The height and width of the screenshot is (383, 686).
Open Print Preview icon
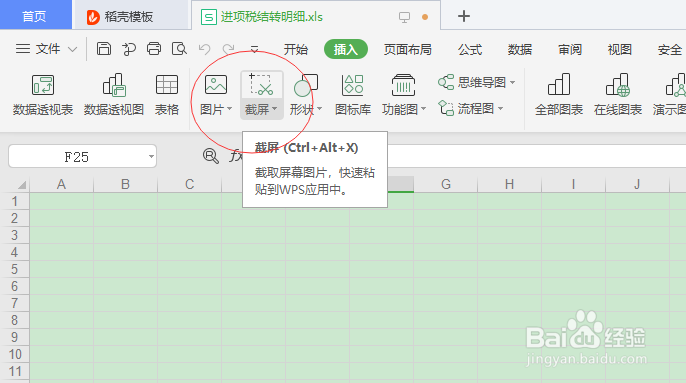click(x=179, y=49)
